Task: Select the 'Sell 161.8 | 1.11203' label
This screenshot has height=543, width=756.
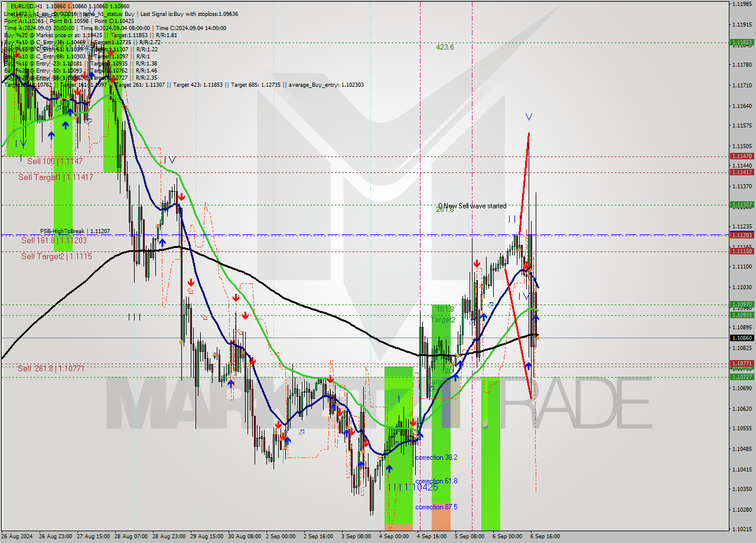Action: (54, 240)
